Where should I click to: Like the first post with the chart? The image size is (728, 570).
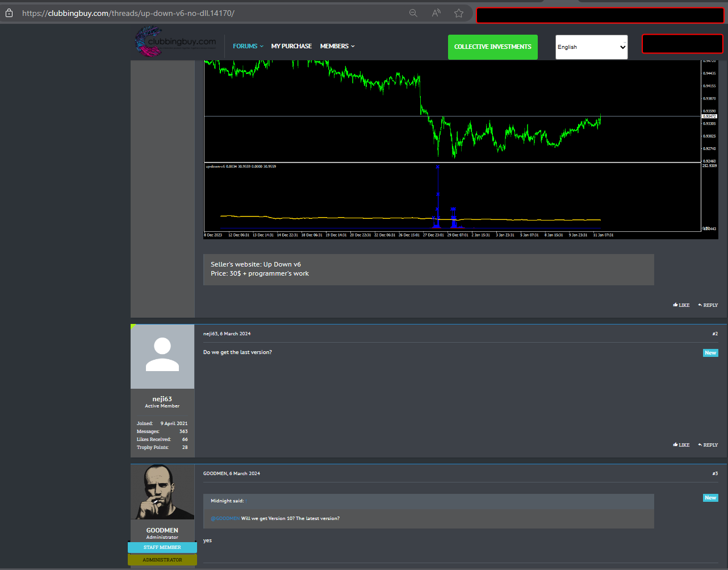(681, 305)
